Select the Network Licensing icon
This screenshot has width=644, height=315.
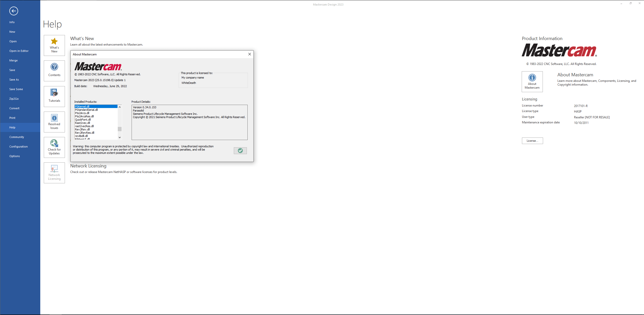coord(54,172)
